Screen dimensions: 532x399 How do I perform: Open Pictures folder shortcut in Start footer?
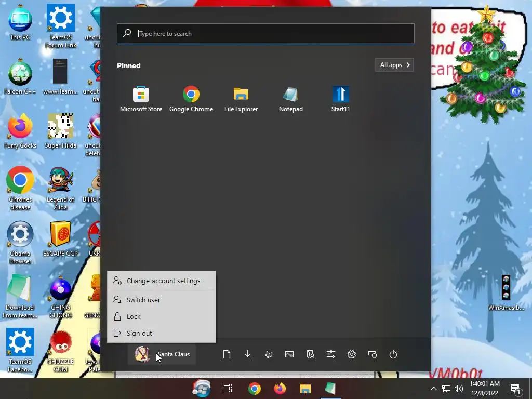[289, 354]
